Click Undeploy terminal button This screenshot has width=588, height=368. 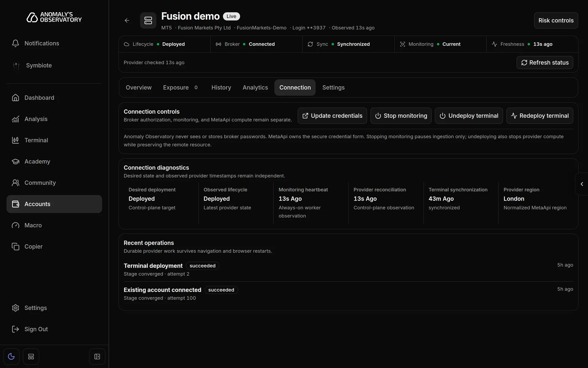click(469, 116)
